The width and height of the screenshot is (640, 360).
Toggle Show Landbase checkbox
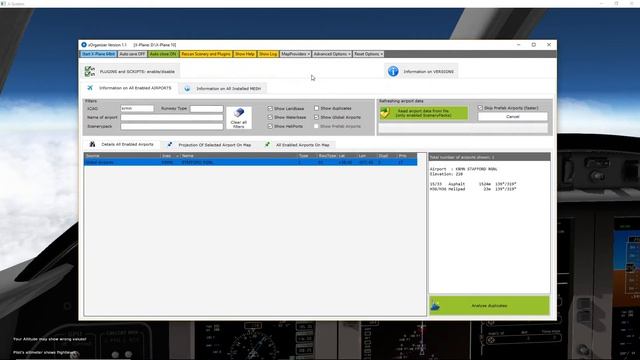tap(270, 108)
